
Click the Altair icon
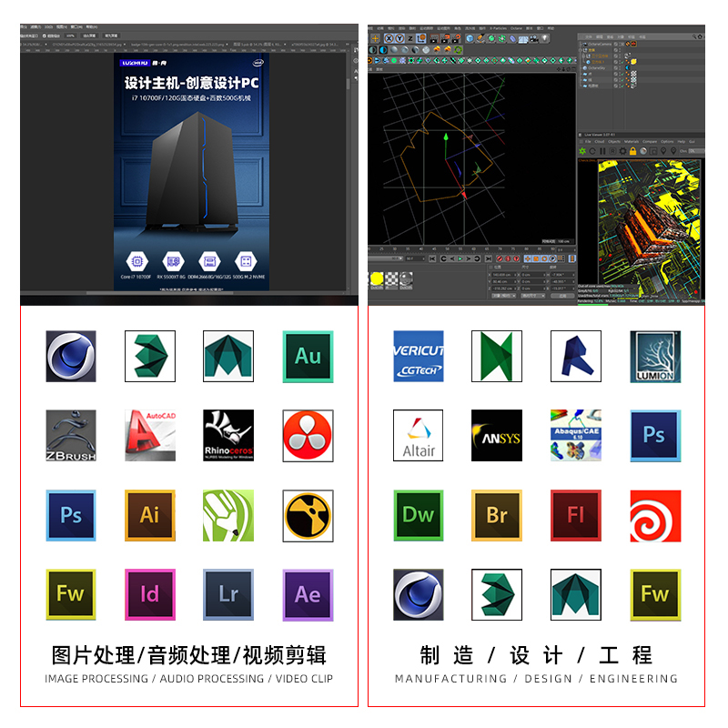pos(419,435)
